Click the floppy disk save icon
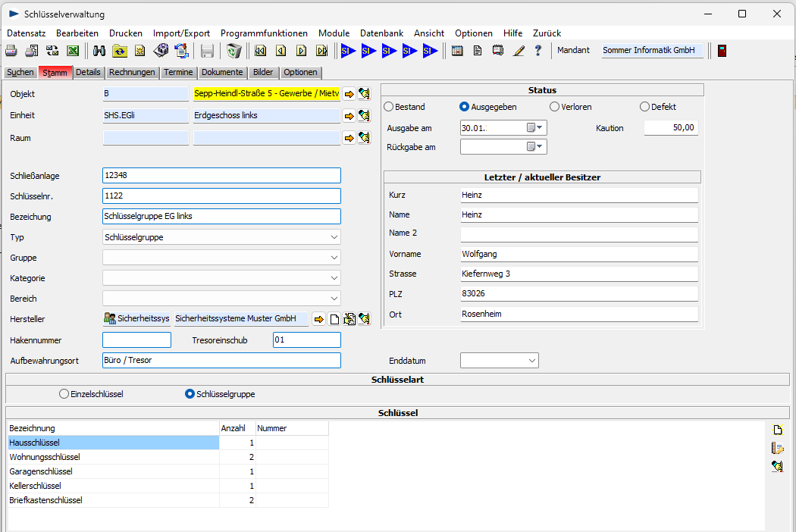The height and width of the screenshot is (532, 796). pos(207,51)
